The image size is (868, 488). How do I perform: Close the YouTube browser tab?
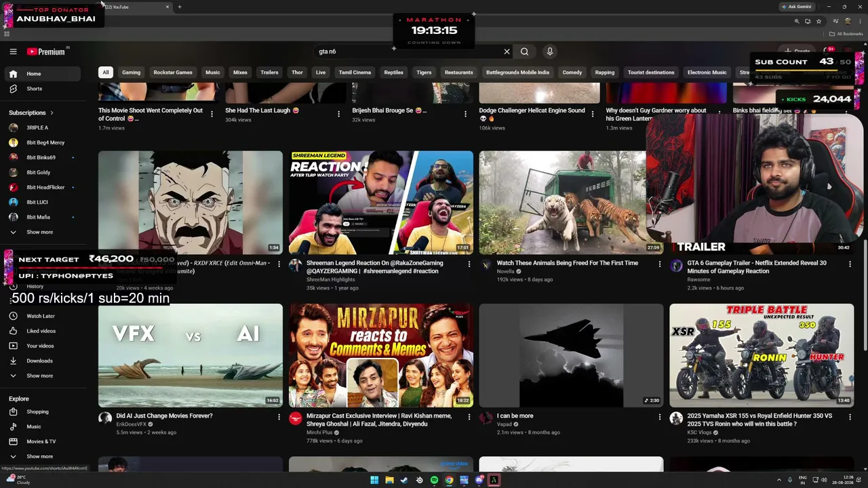[167, 7]
